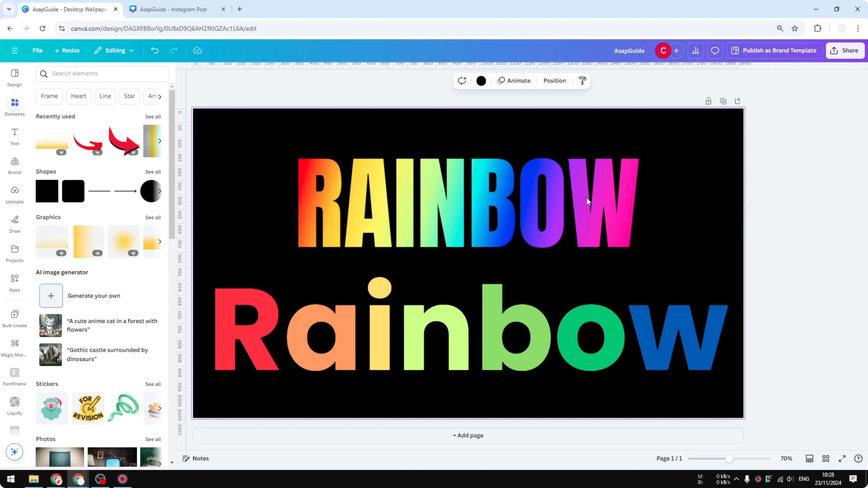Screen dimensions: 868x488
Task: Open the Projects panel
Action: pos(14,252)
